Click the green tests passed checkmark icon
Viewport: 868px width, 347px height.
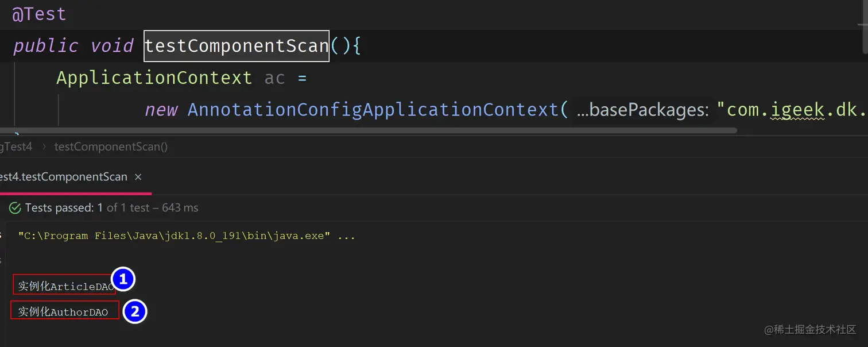pyautogui.click(x=15, y=208)
